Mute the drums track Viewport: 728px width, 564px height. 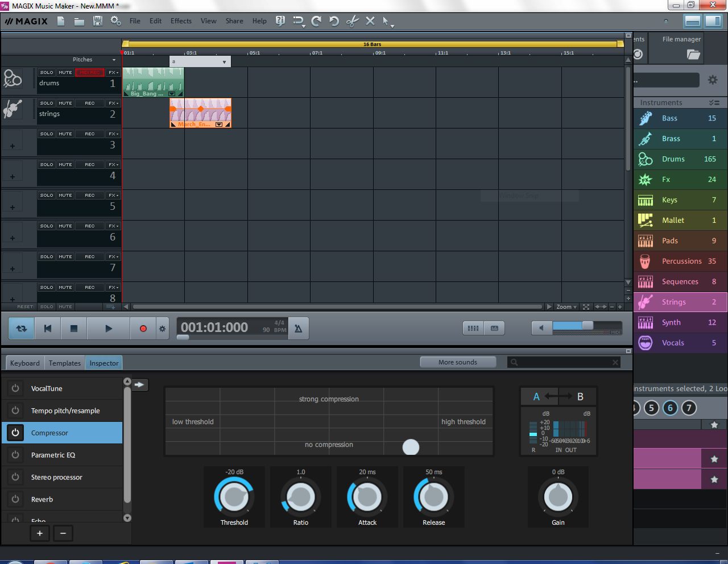click(65, 73)
